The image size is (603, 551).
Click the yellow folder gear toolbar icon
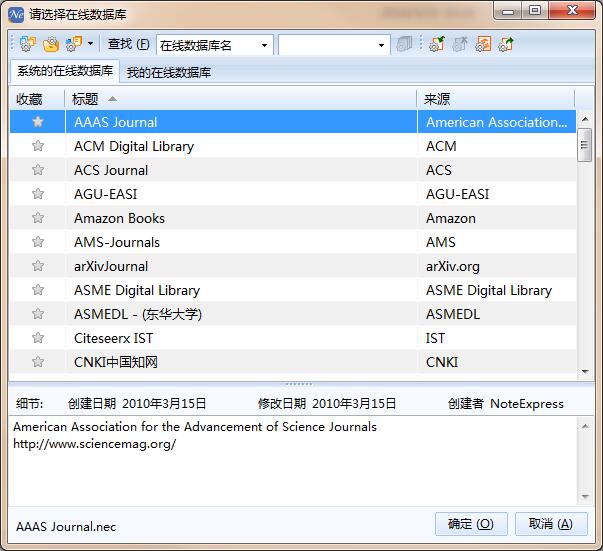tap(51, 44)
